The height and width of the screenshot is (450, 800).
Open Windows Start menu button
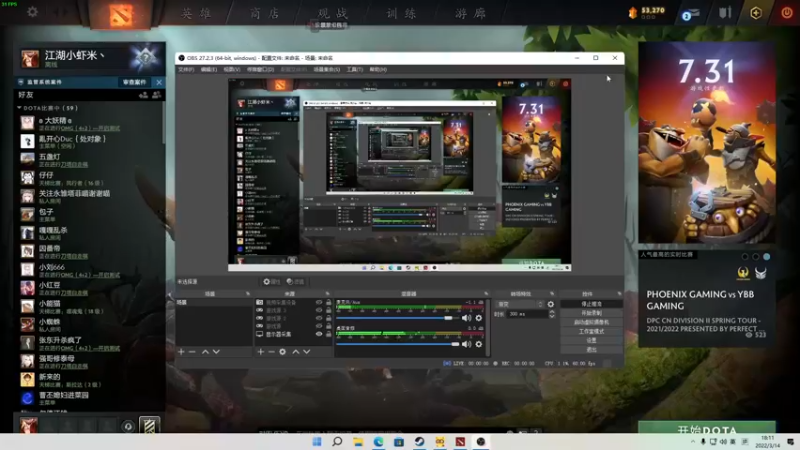pos(317,442)
